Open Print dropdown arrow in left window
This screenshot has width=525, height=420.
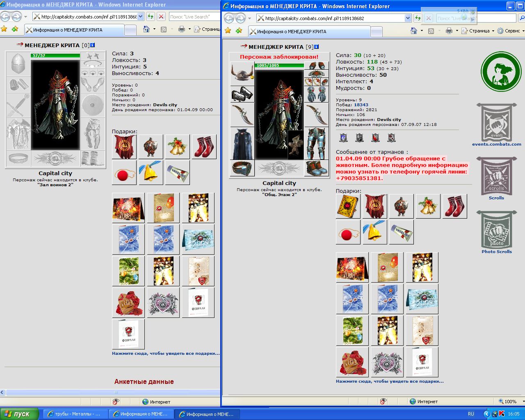point(189,29)
